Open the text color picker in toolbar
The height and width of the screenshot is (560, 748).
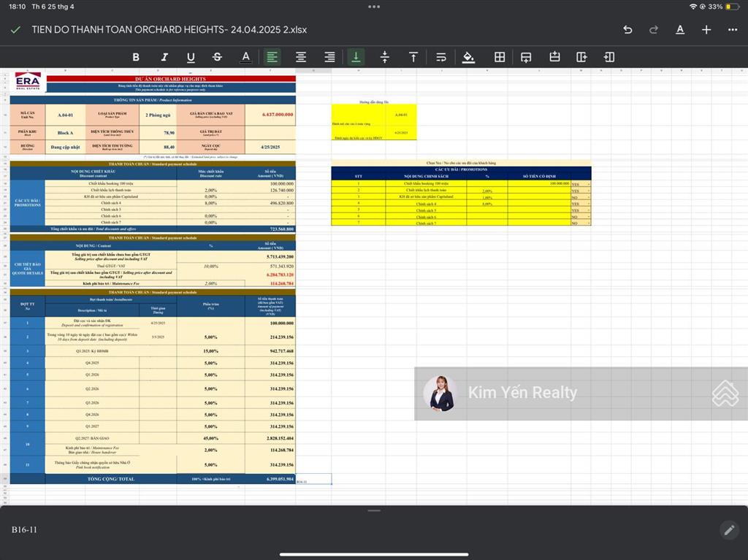pos(245,57)
